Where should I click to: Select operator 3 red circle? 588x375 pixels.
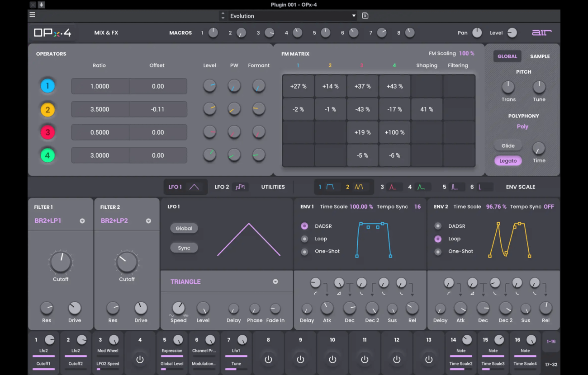pos(47,132)
